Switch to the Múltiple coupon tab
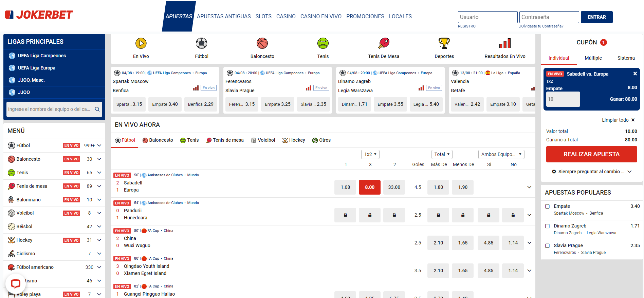This screenshot has width=644, height=298. [x=593, y=58]
